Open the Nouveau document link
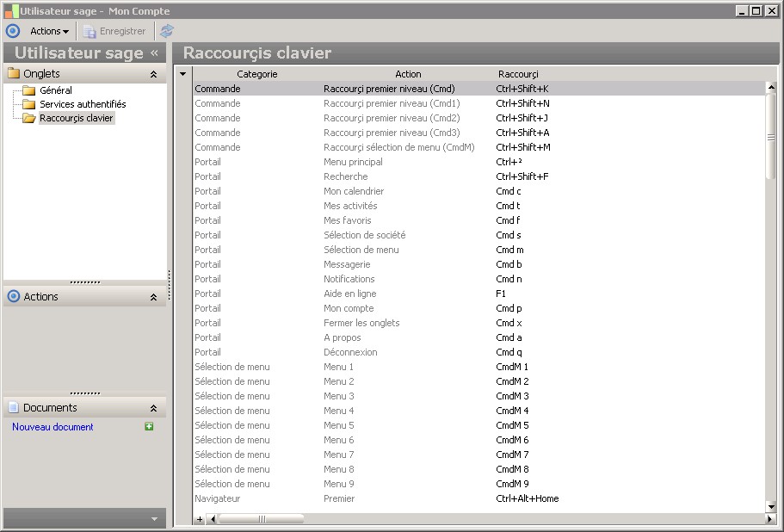784x532 pixels. click(x=52, y=427)
